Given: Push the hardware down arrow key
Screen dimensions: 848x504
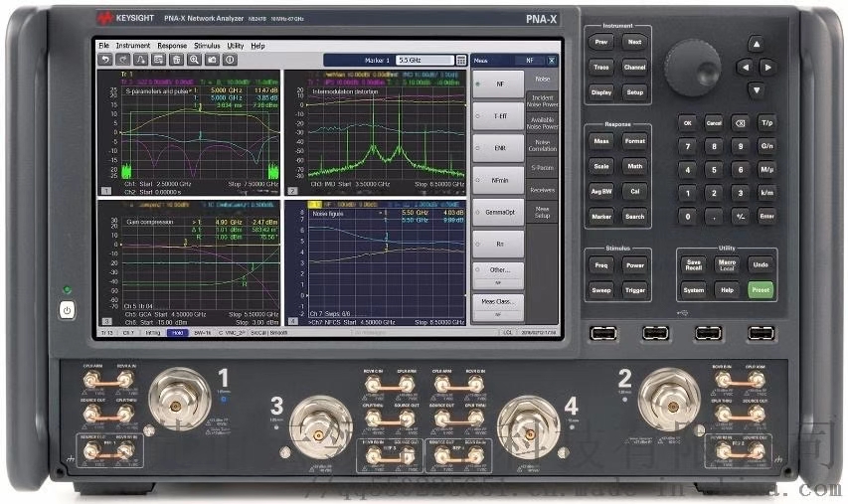Looking at the screenshot, I should pyautogui.click(x=757, y=90).
